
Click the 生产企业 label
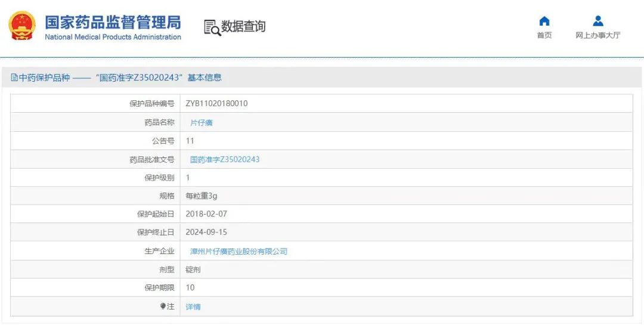coord(159,252)
